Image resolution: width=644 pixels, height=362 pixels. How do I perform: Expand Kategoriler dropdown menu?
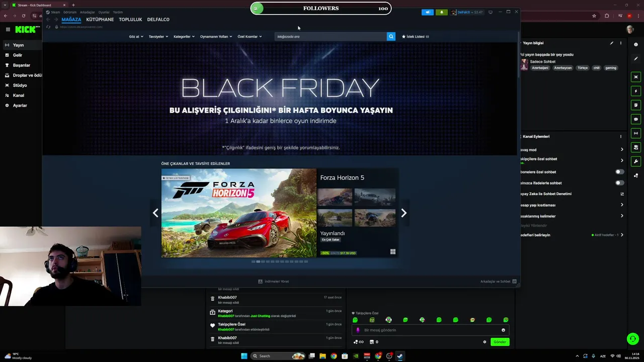pyautogui.click(x=184, y=37)
